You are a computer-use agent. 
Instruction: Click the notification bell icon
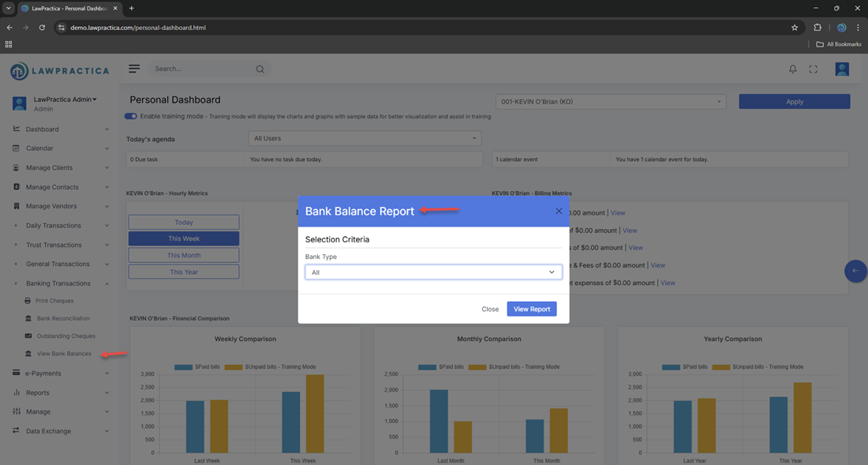[792, 69]
